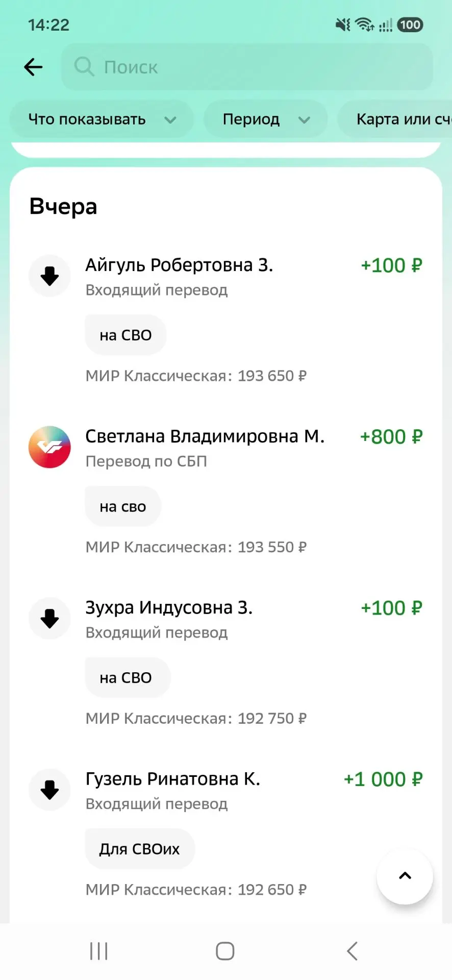This screenshot has width=452, height=980.
Task: Tap the back arrow icon
Action: (x=33, y=67)
